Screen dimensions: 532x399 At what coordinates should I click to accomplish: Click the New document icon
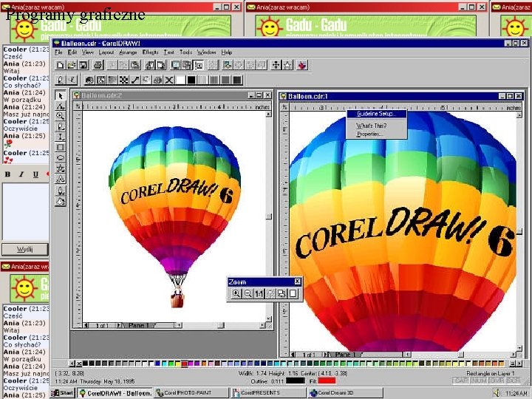[x=61, y=65]
